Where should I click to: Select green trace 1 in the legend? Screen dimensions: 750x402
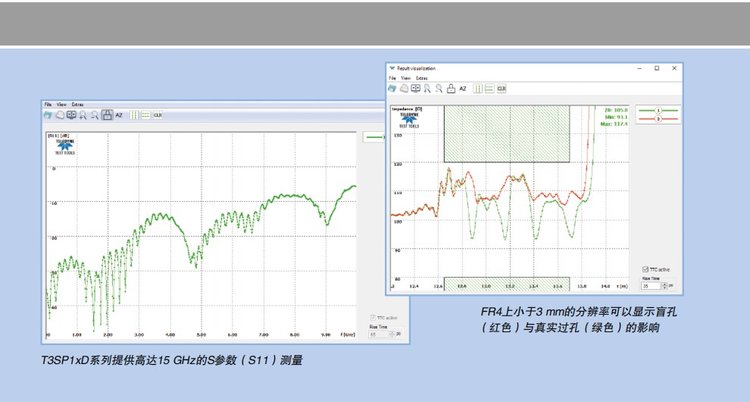pyautogui.click(x=659, y=110)
